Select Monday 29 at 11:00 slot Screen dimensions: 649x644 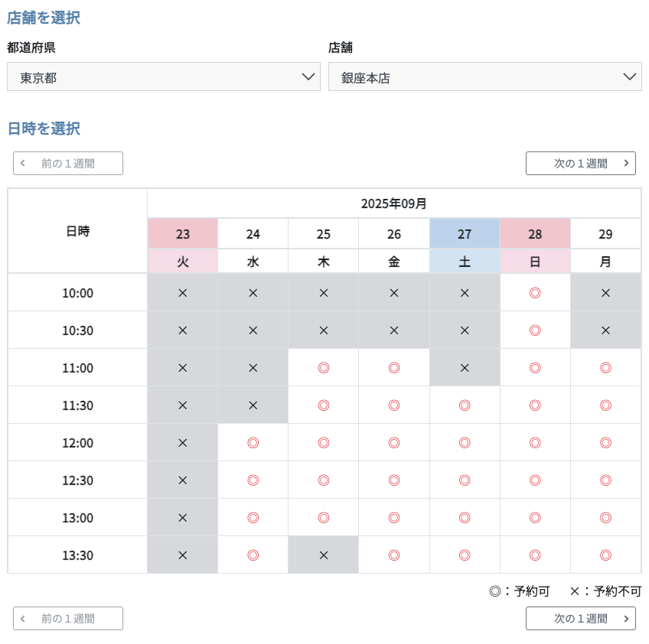(605, 368)
